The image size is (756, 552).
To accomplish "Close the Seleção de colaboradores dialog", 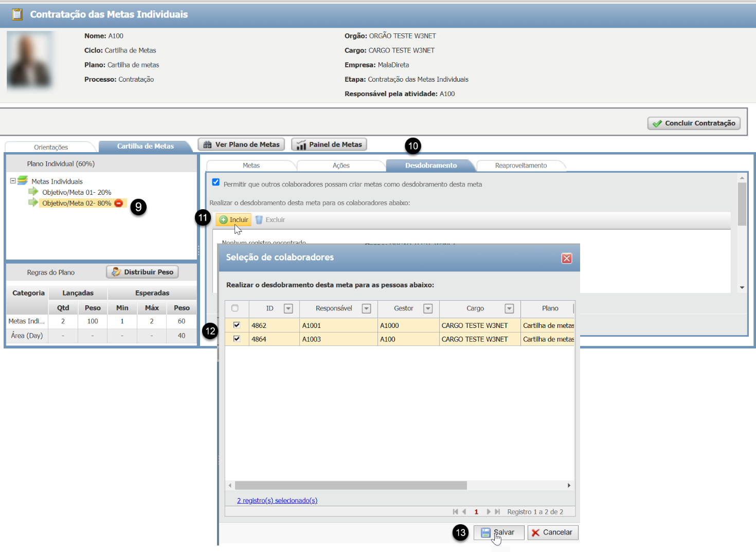I will [567, 258].
